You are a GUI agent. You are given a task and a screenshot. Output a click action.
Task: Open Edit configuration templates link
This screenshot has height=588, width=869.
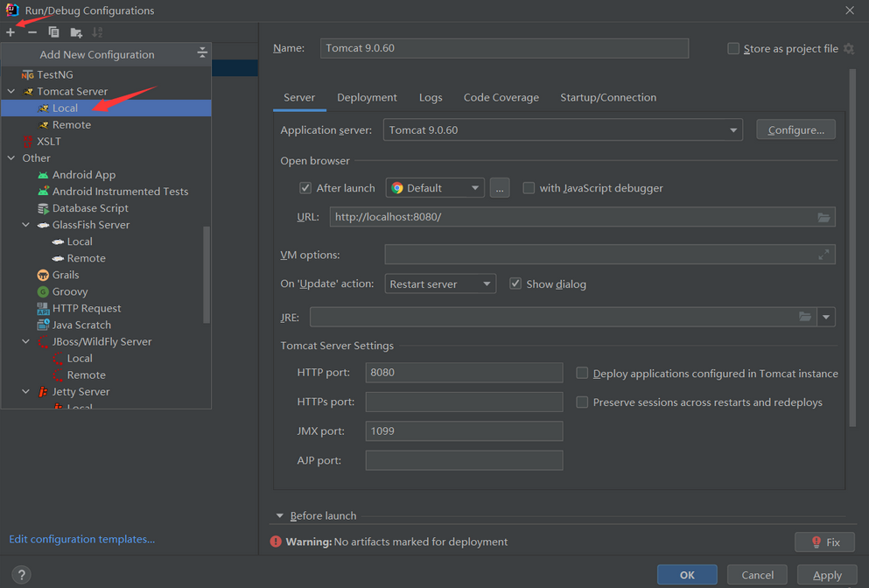pyautogui.click(x=82, y=539)
